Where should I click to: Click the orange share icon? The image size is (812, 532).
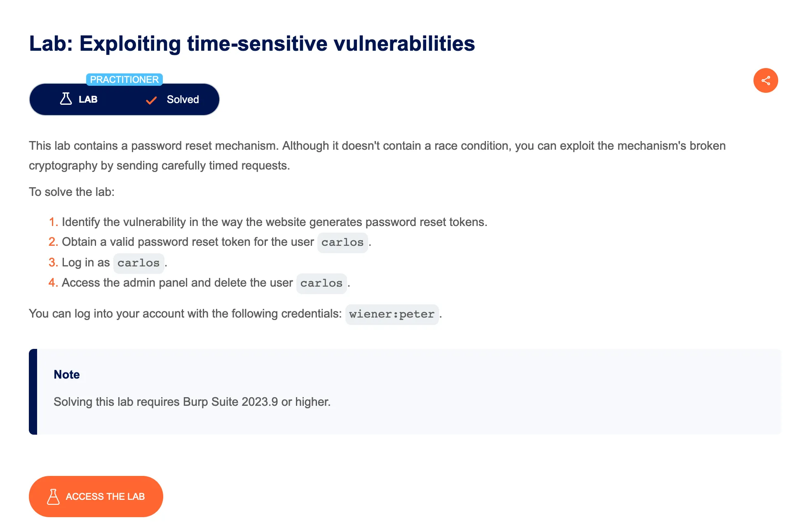pos(765,80)
